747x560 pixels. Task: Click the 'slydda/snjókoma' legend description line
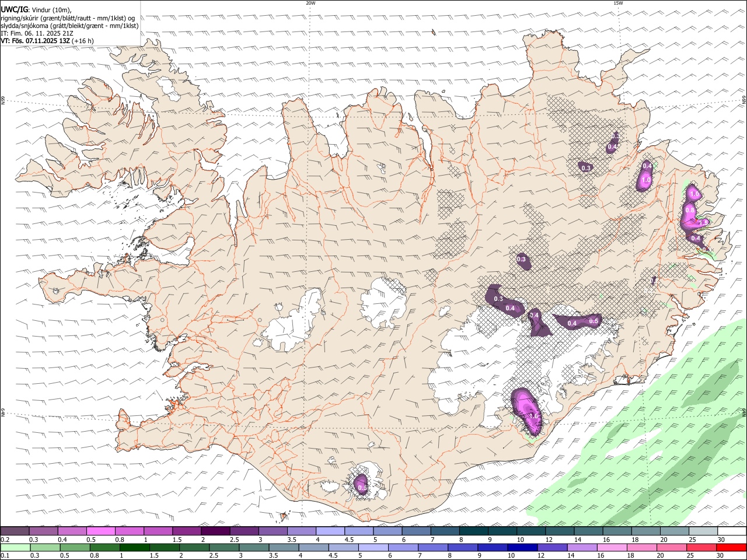[69, 26]
